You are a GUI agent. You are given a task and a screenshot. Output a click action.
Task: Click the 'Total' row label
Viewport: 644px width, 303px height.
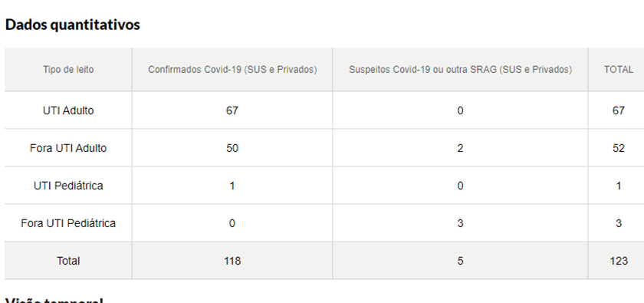coord(68,261)
